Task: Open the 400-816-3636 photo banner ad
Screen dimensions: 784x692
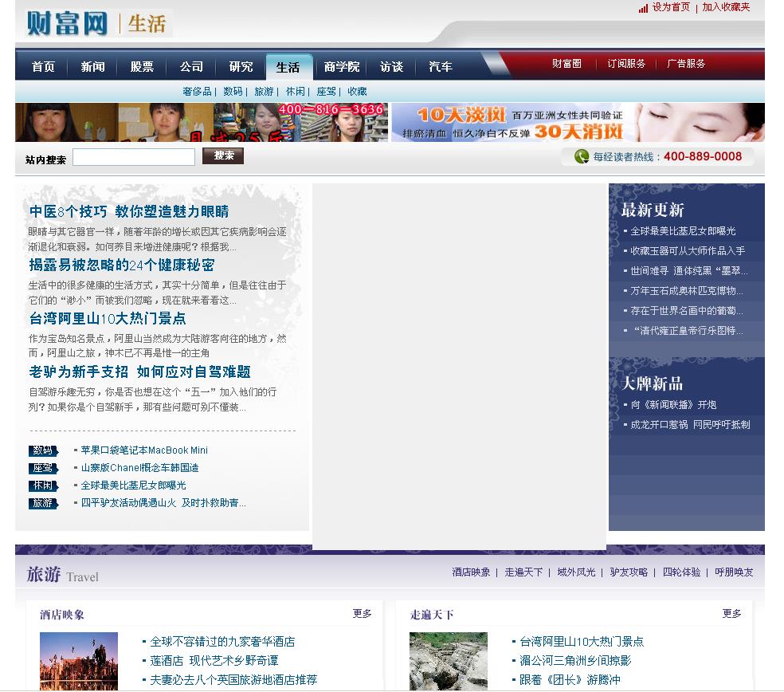Action: tap(202, 122)
